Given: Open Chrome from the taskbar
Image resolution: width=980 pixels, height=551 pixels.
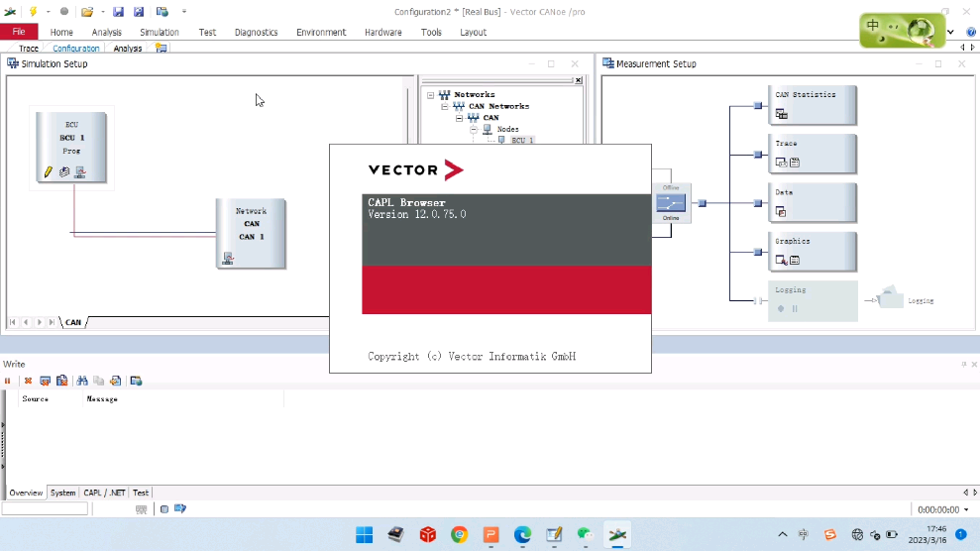Looking at the screenshot, I should pos(460,535).
